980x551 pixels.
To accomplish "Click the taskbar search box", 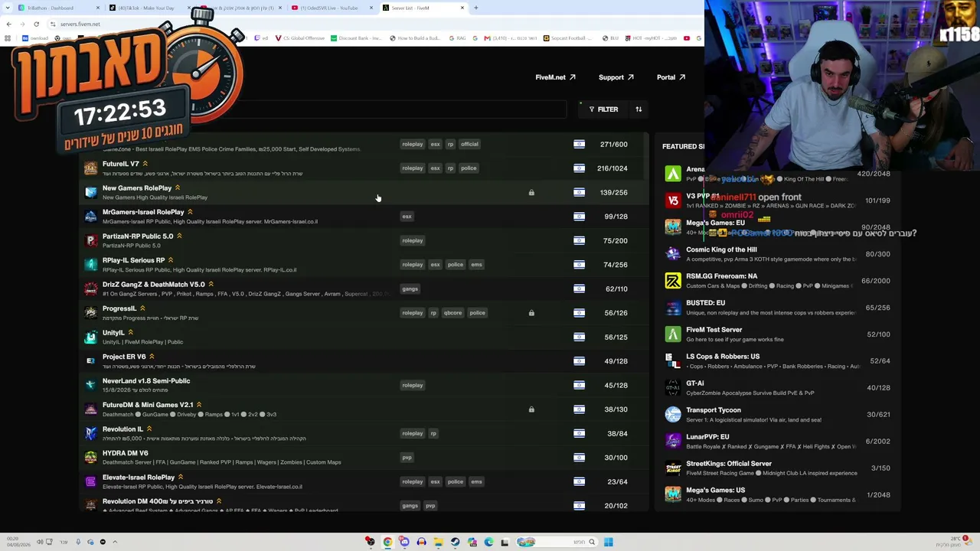I will pyautogui.click(x=557, y=542).
